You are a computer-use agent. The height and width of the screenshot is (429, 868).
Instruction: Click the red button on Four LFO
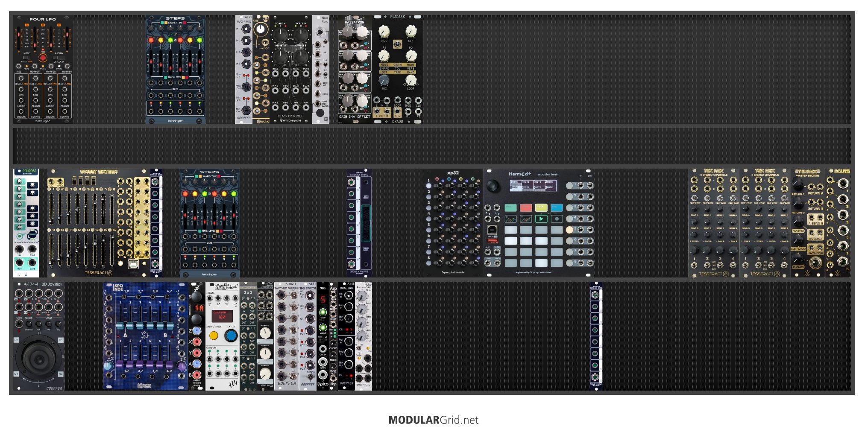tap(43, 58)
